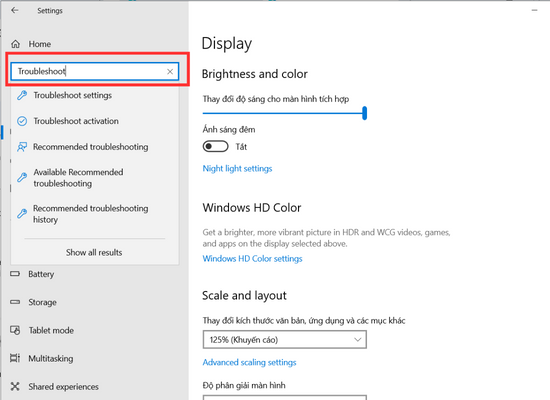This screenshot has height=400, width=550.
Task: Open Night light settings link
Action: [237, 168]
